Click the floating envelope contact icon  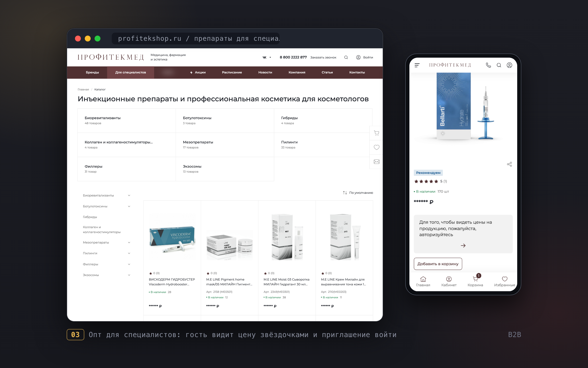point(377,162)
